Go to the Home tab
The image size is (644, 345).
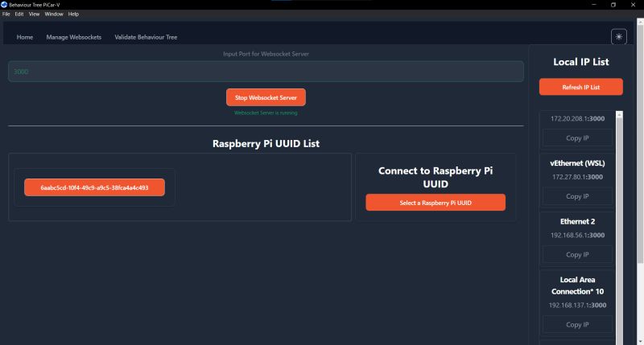coord(25,37)
